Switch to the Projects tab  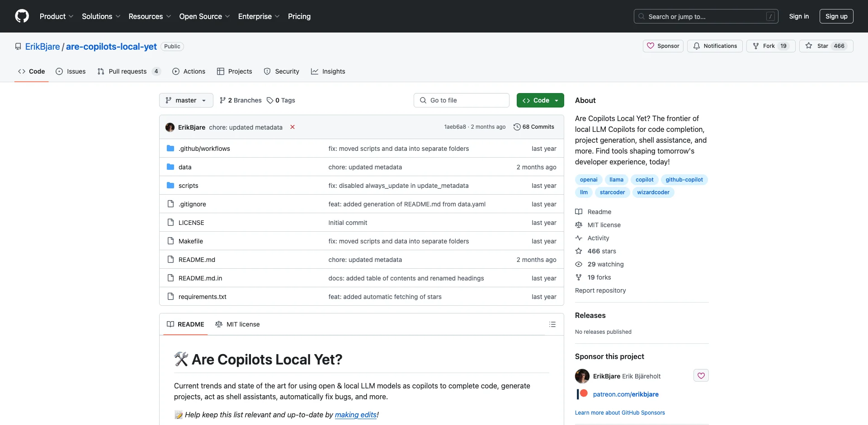point(235,71)
